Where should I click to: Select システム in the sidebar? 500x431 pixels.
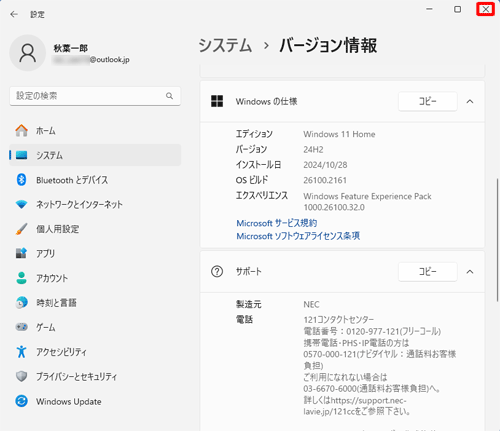[95, 155]
